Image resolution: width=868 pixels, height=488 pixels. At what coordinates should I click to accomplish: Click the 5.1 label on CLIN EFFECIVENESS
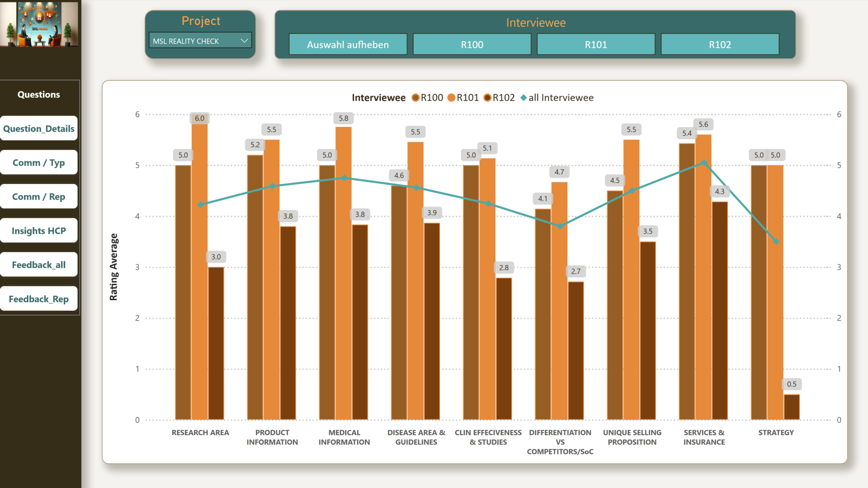tap(487, 148)
